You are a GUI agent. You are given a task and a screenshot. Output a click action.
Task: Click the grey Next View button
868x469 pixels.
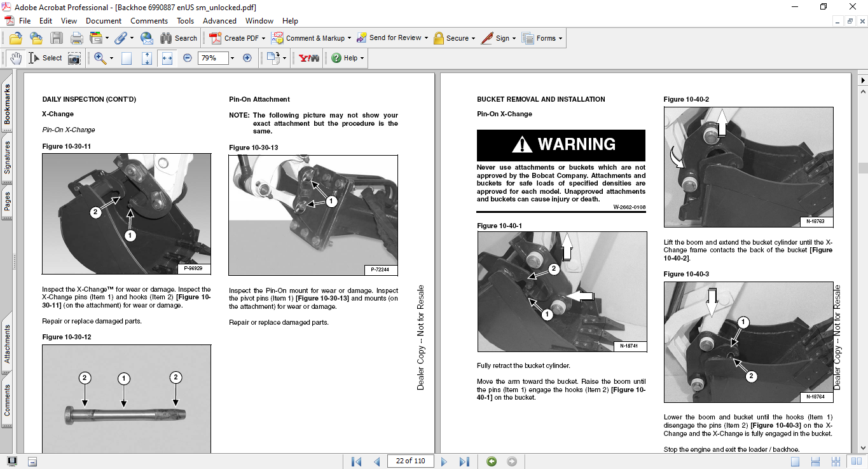pos(512,461)
